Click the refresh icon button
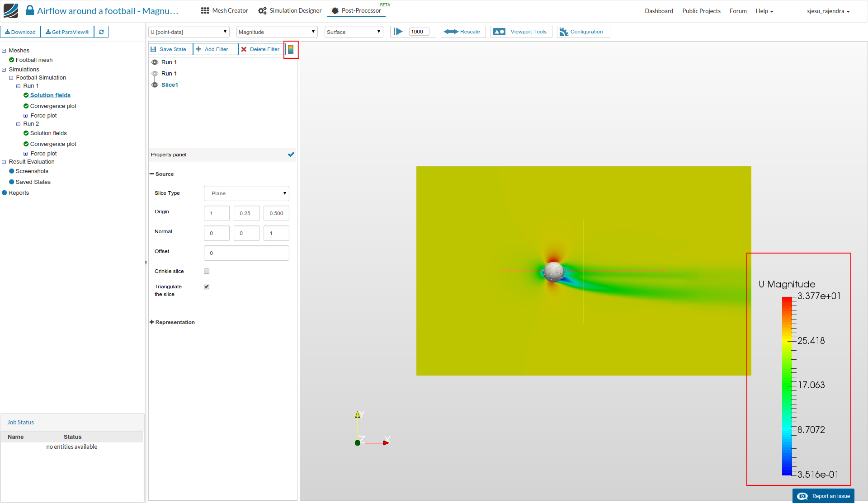This screenshot has height=503, width=868. (101, 32)
